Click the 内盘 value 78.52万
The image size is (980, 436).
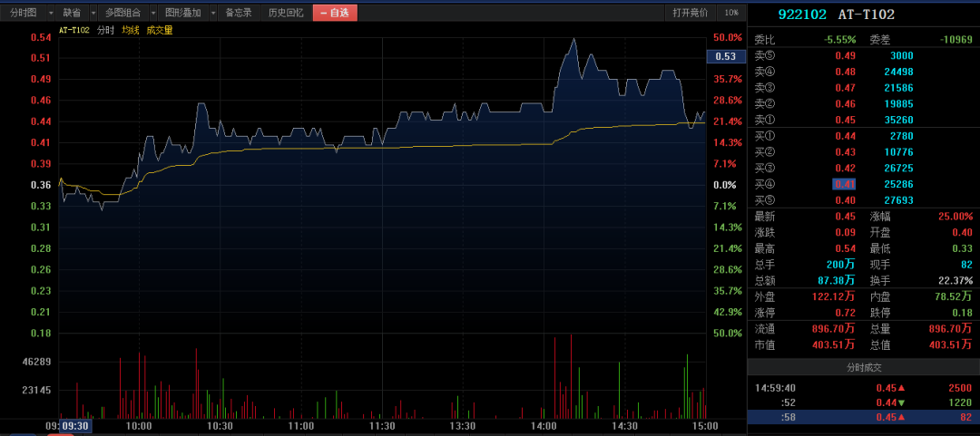click(x=954, y=296)
